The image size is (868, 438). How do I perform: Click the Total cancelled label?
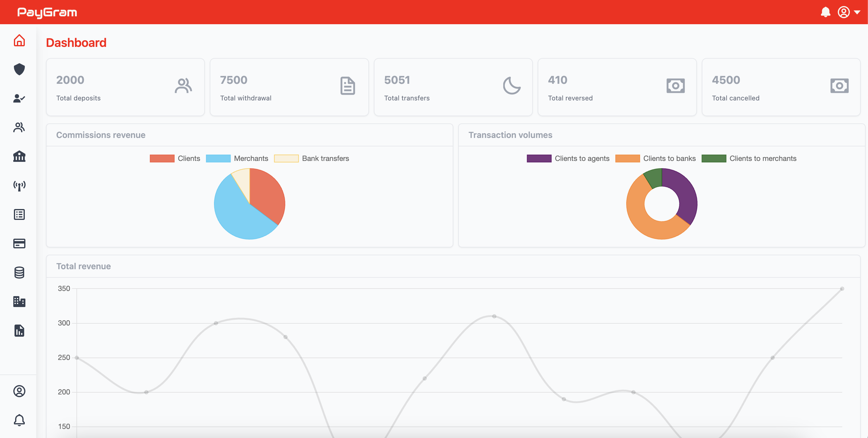(736, 98)
